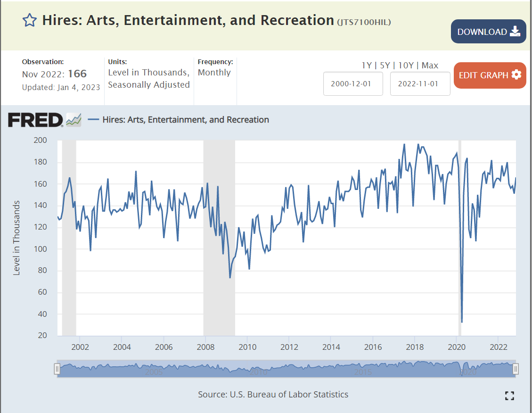532x413 pixels.
Task: Click the FRED chart icon next to logo
Action: click(74, 120)
